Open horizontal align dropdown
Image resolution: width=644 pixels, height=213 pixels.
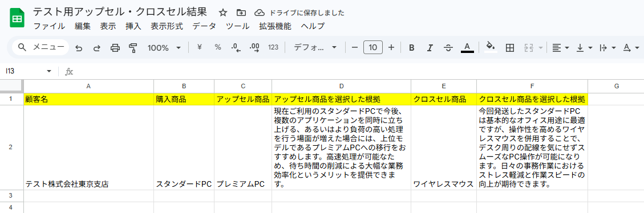(x=560, y=48)
